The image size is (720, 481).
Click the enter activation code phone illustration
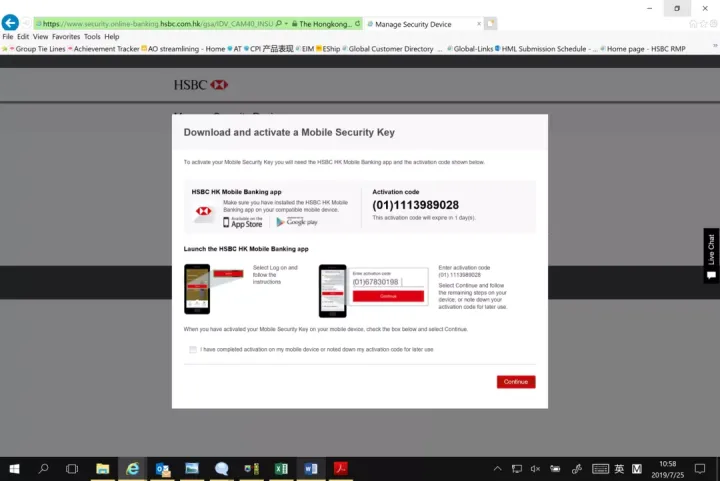(332, 291)
